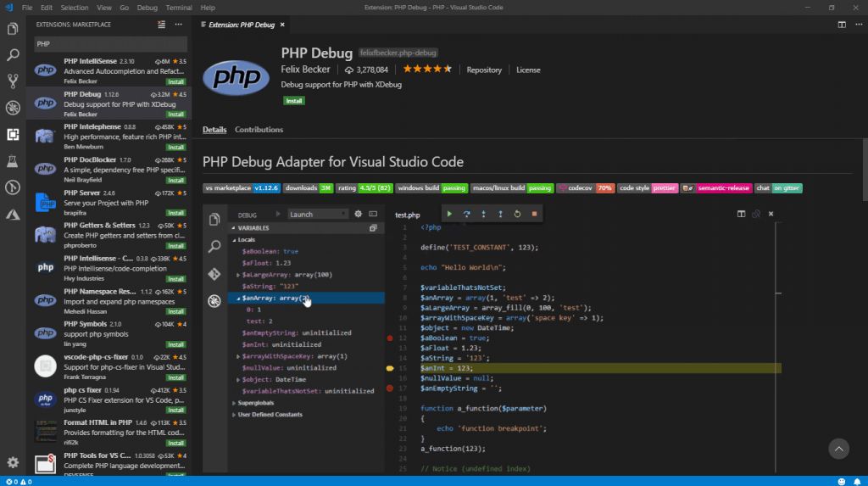Click the details page vertical scrollbar
This screenshot has height=486, width=868.
865,170
